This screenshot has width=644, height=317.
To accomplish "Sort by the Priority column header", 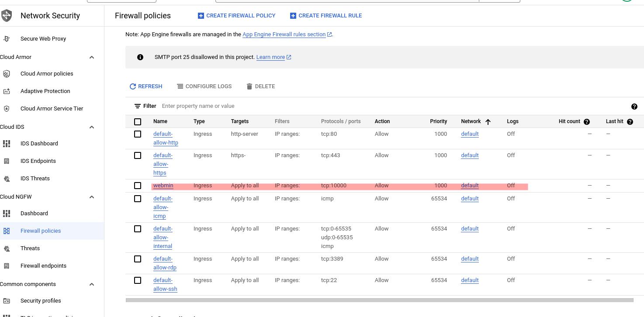I will [438, 121].
